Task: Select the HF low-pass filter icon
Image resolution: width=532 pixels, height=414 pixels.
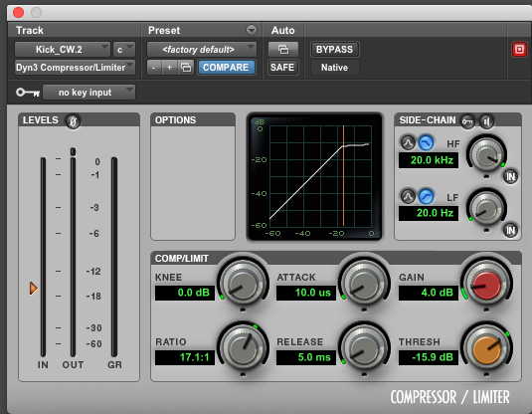Action: (x=427, y=143)
